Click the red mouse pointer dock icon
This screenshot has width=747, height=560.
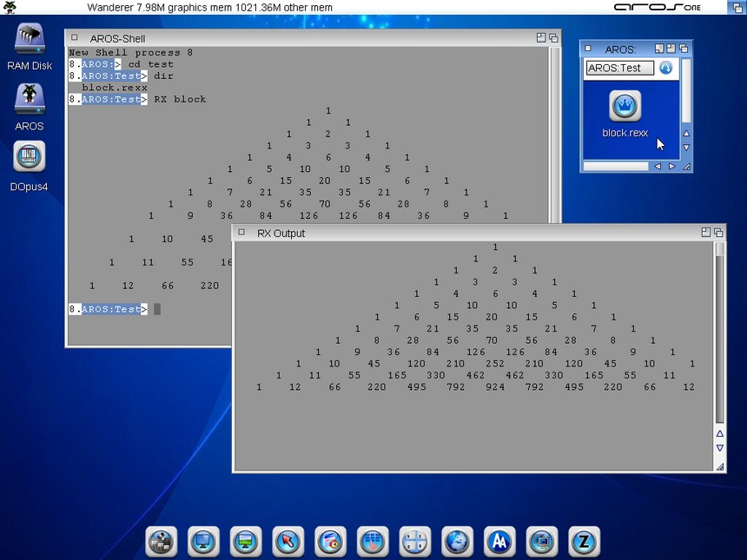(288, 541)
